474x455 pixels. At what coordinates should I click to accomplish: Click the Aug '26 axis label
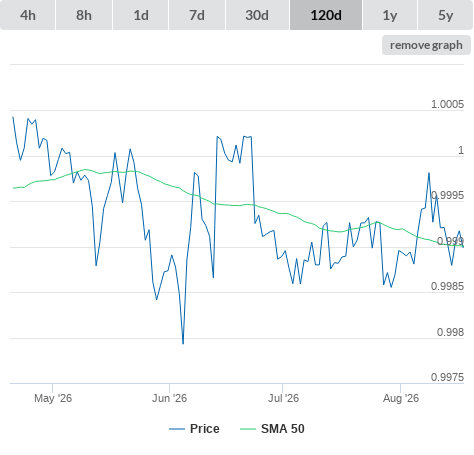(x=401, y=398)
